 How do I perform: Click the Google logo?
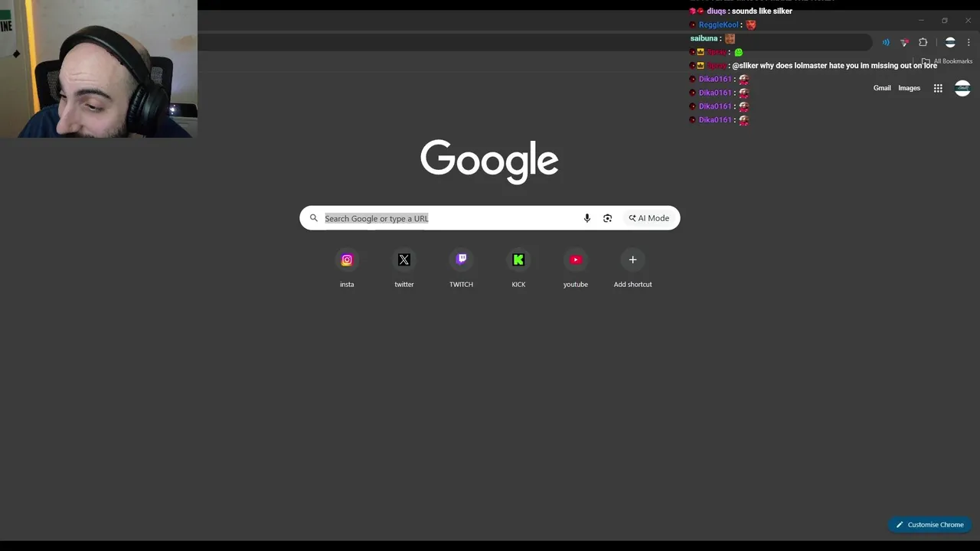[x=489, y=161]
